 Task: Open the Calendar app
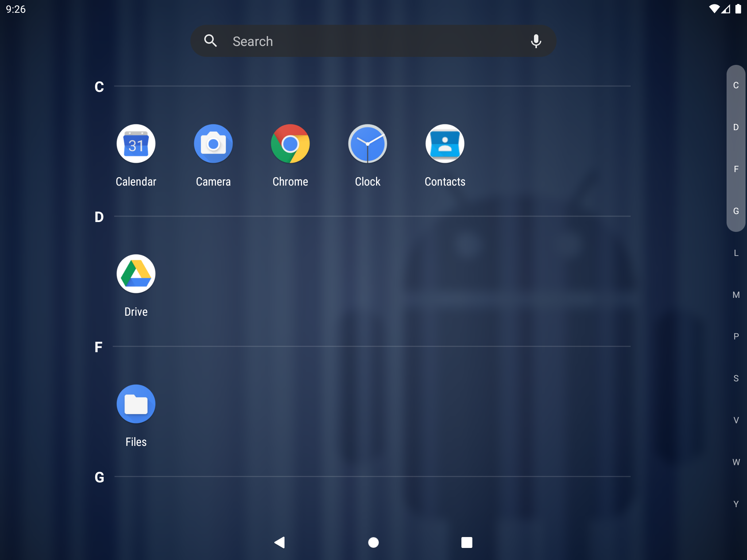pyautogui.click(x=136, y=144)
